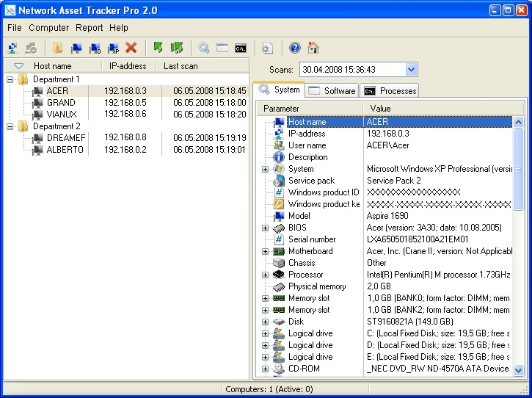Viewport: 532px width, 398px height.
Task: Open the Computer menu
Action: (x=49, y=27)
